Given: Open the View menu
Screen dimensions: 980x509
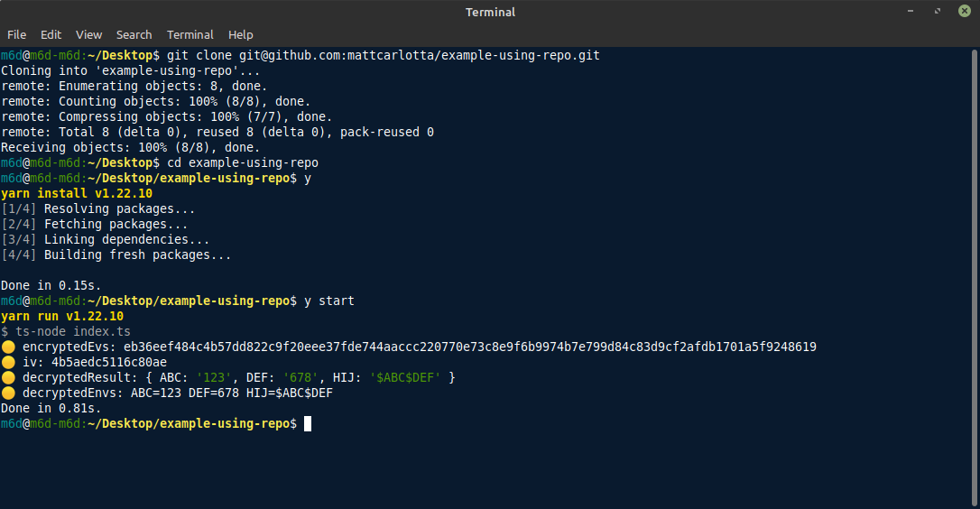Looking at the screenshot, I should tap(88, 35).
